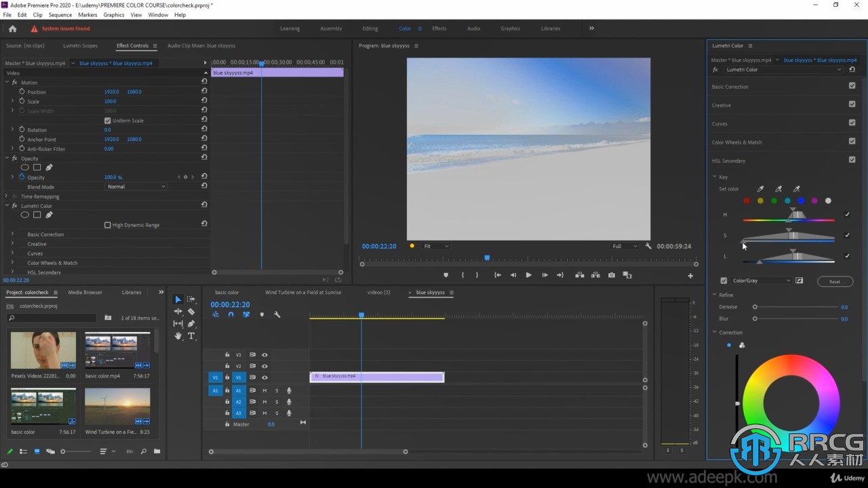This screenshot has width=868, height=488.
Task: Select the Type tool
Action: tap(191, 335)
